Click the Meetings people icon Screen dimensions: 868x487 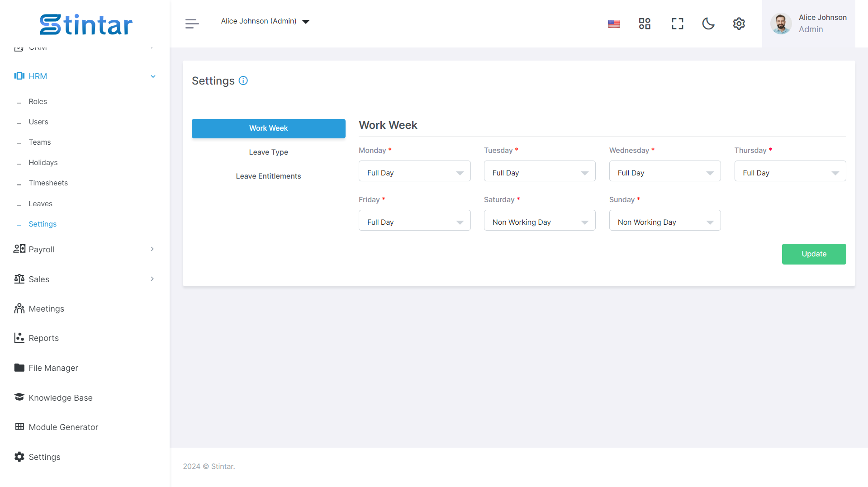click(x=19, y=308)
